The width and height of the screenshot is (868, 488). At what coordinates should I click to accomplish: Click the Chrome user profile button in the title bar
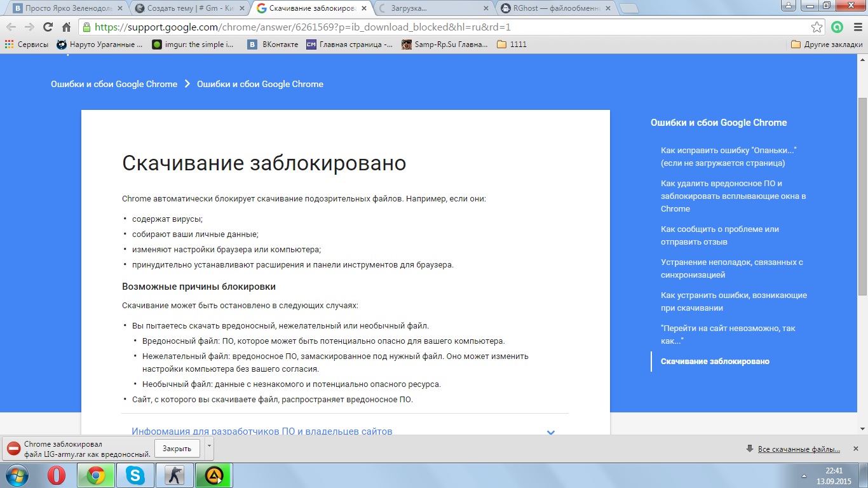tap(788, 5)
